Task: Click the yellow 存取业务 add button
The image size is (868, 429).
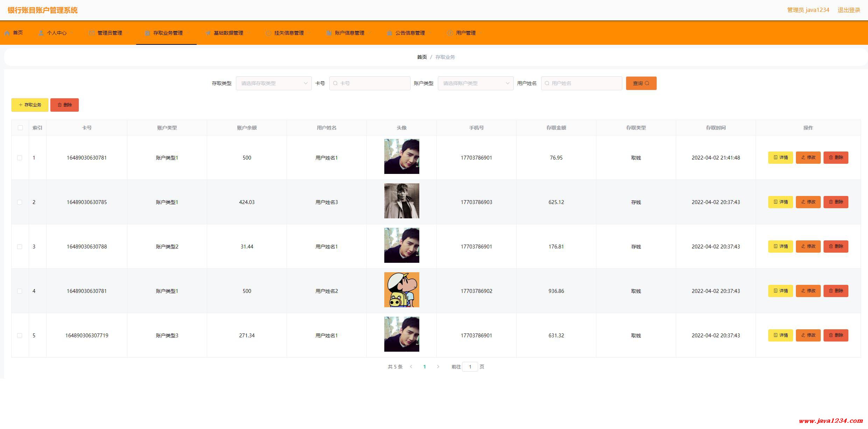Action: pyautogui.click(x=30, y=105)
